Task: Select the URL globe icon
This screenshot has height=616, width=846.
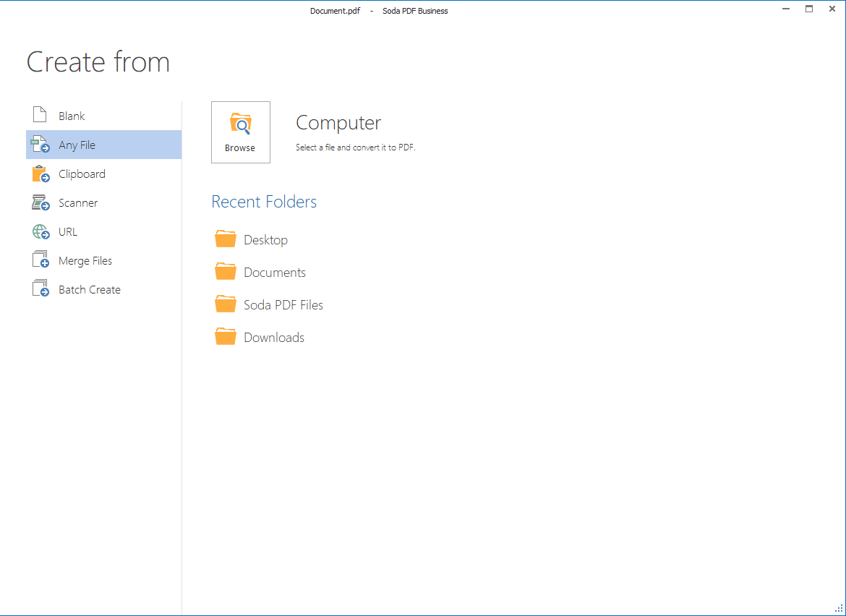Action: pyautogui.click(x=40, y=231)
